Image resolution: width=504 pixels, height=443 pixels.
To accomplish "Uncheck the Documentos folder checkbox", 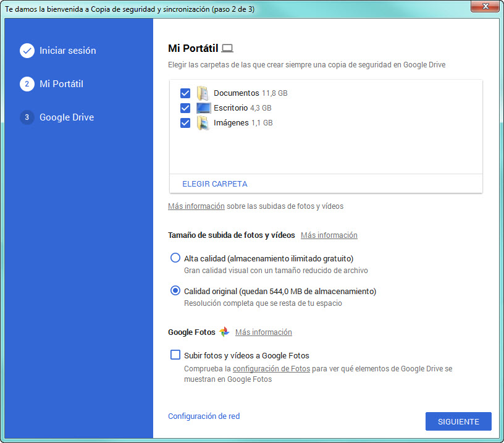I will click(x=185, y=93).
